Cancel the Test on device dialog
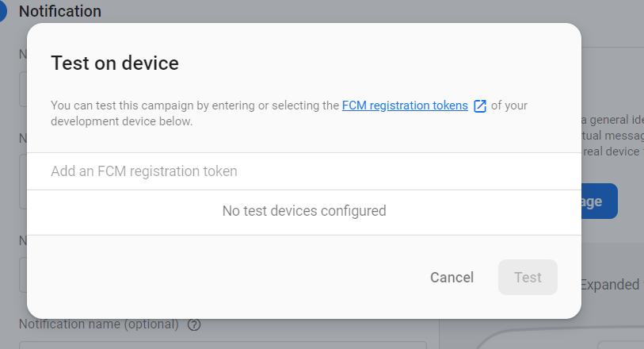This screenshot has height=349, width=644. point(452,278)
